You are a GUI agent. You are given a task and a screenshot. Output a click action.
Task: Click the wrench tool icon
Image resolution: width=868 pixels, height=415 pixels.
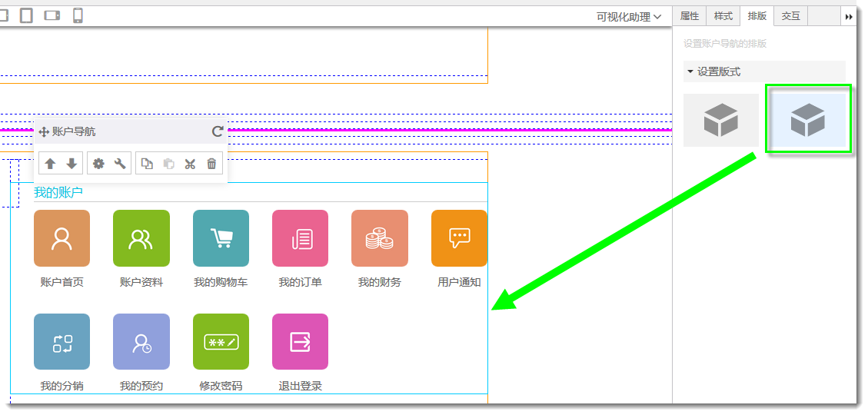(x=120, y=164)
